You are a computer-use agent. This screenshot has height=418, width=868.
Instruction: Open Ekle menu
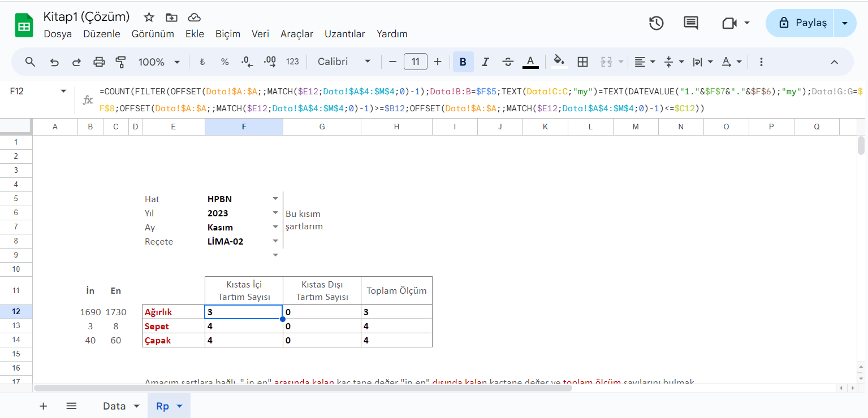pos(195,34)
